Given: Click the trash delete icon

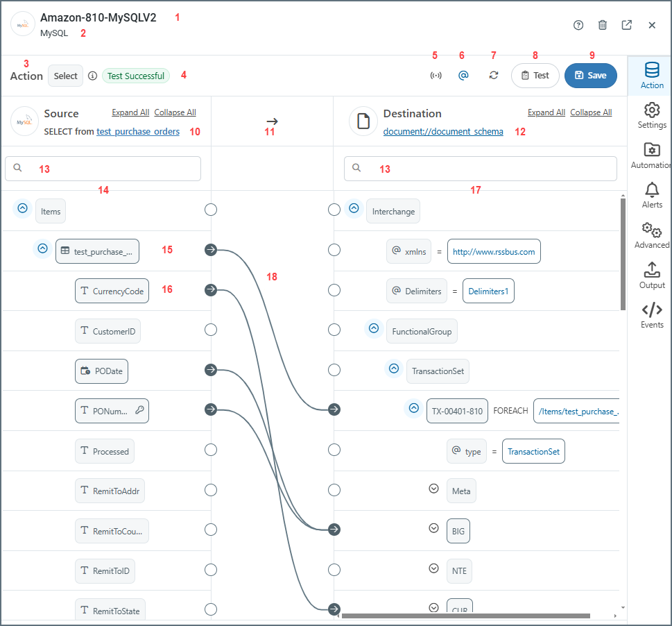Looking at the screenshot, I should pyautogui.click(x=603, y=25).
